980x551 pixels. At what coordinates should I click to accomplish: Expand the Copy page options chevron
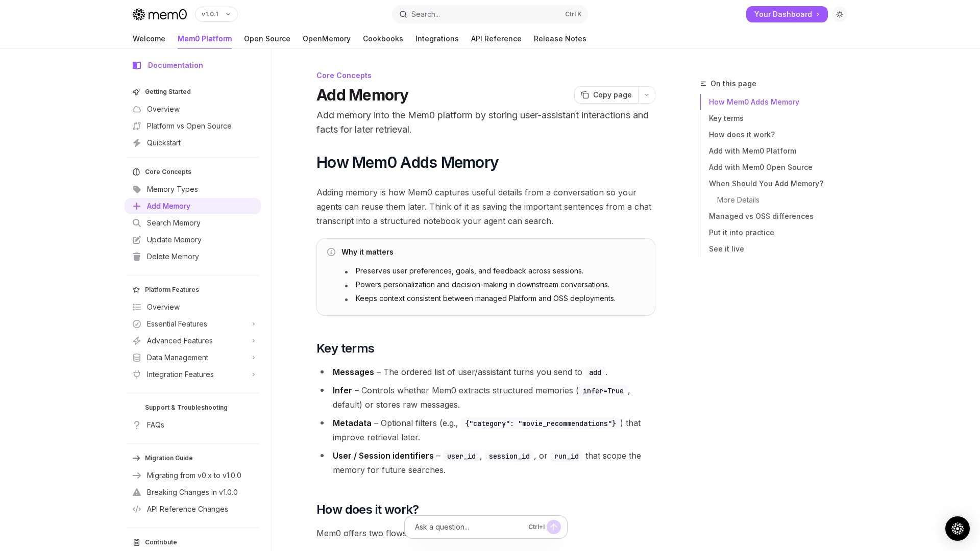647,95
